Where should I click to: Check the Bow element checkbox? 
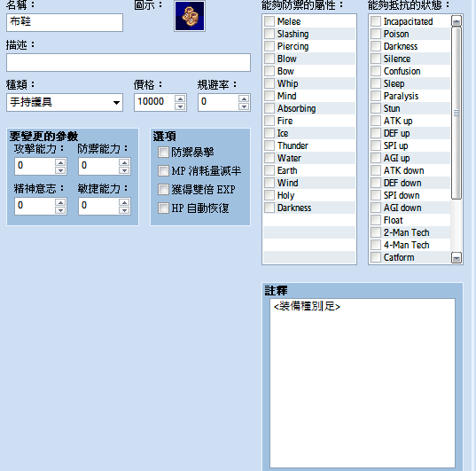point(269,71)
